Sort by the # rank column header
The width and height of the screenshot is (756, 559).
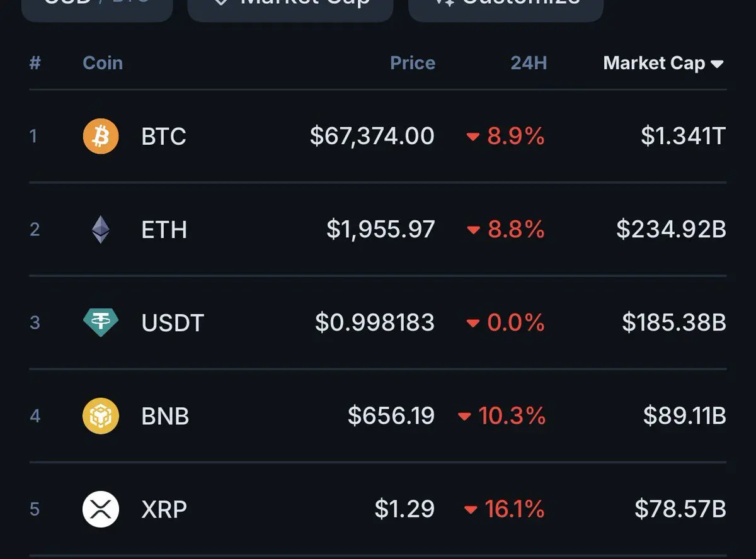(x=35, y=63)
